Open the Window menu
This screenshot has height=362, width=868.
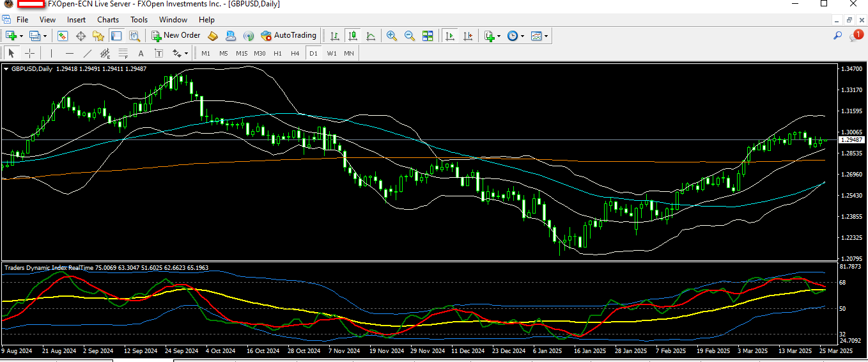(x=173, y=20)
